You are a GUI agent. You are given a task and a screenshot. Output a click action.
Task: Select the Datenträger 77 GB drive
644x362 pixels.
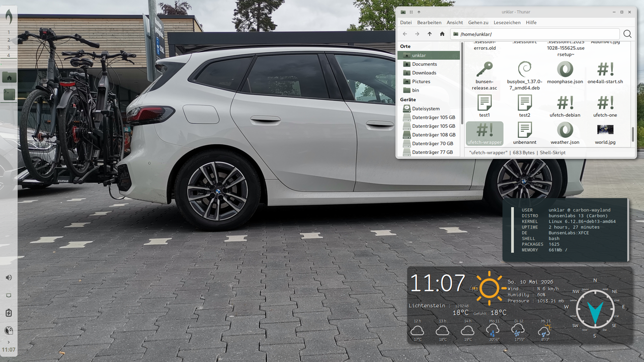pyautogui.click(x=429, y=152)
